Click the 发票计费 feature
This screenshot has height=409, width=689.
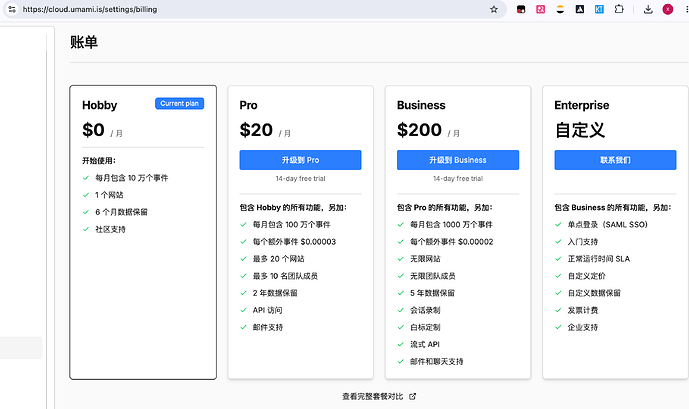pyautogui.click(x=582, y=310)
